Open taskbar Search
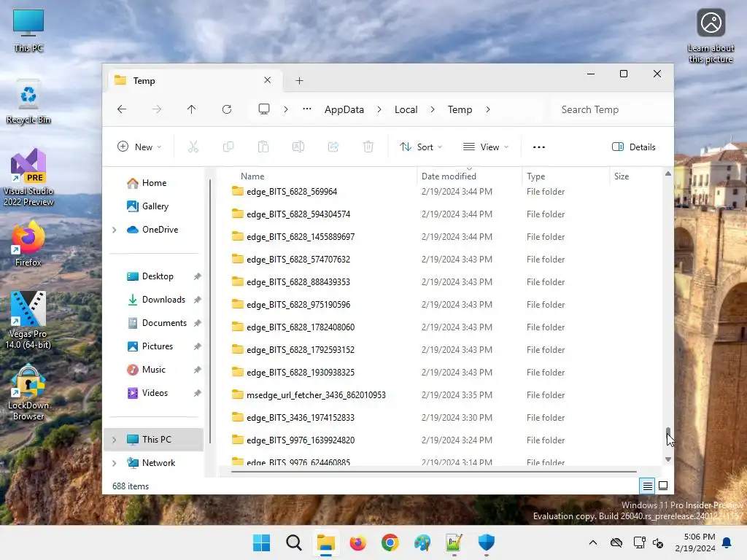The width and height of the screenshot is (747, 560). tap(294, 542)
